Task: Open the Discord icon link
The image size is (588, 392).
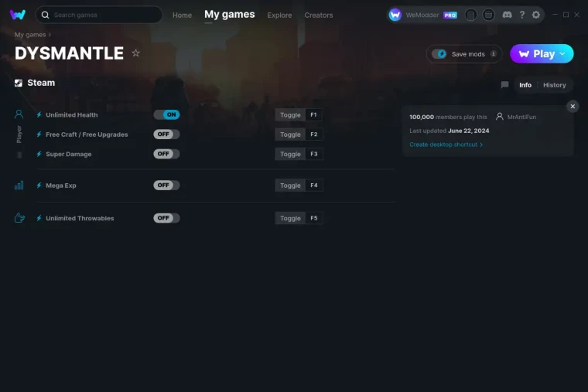Action: (507, 15)
